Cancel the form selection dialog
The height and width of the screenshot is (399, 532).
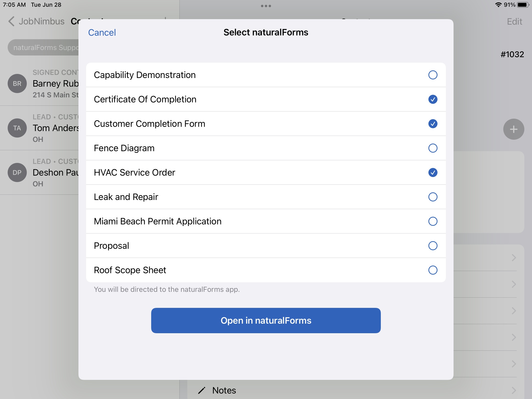[102, 33]
